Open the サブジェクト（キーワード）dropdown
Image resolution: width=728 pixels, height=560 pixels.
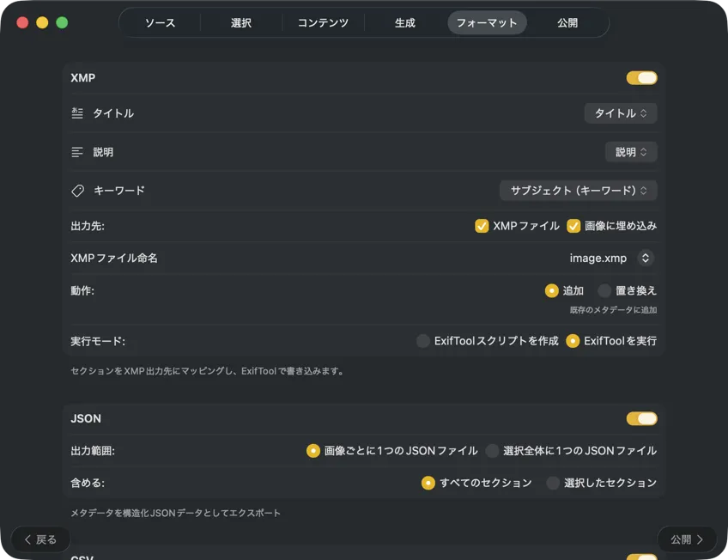pos(579,190)
